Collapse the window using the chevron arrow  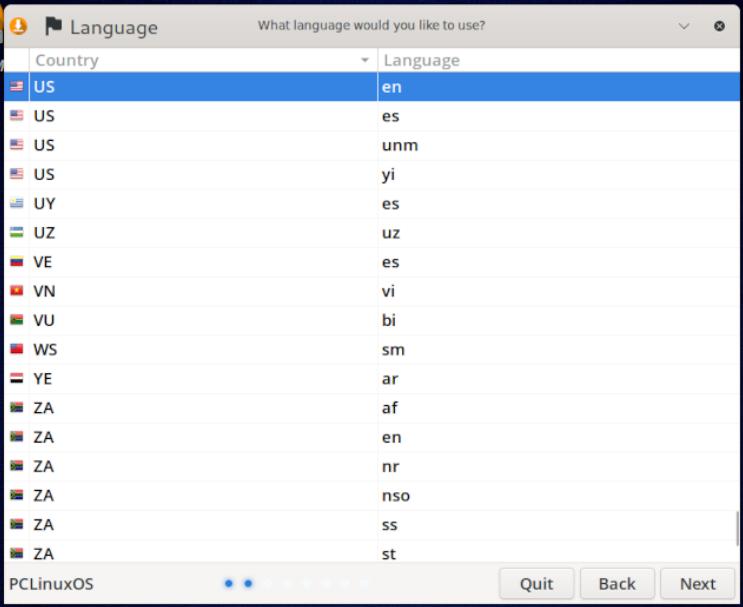tap(684, 26)
